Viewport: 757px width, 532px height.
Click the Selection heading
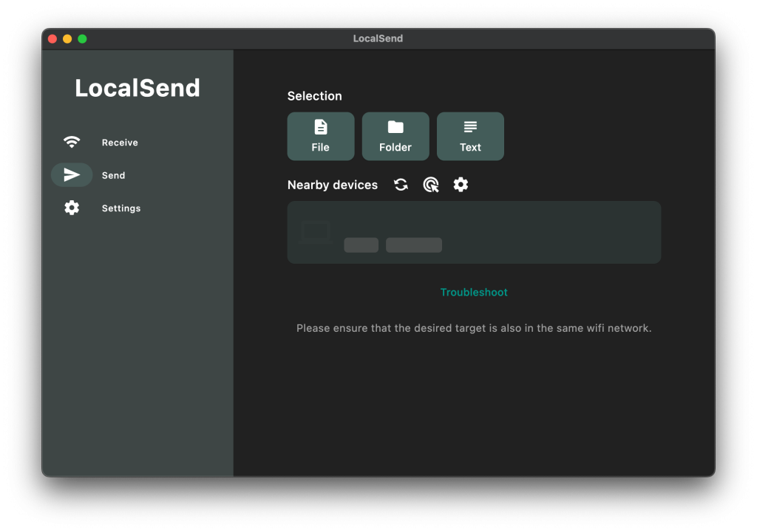pyautogui.click(x=315, y=96)
